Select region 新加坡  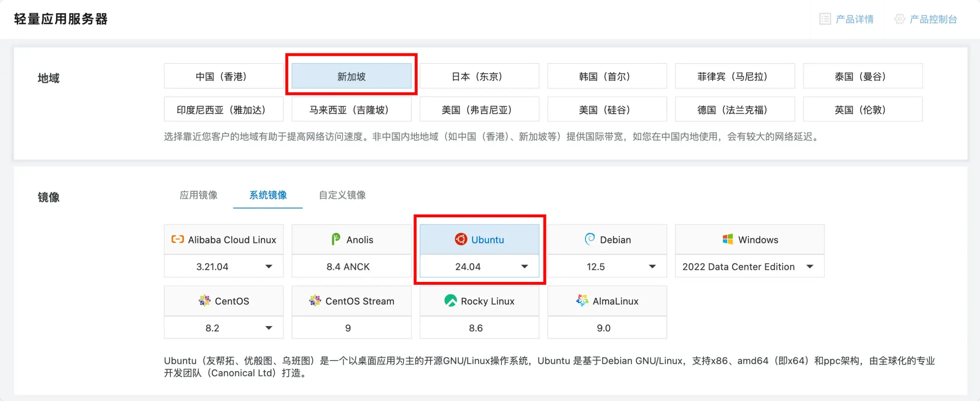tap(351, 76)
